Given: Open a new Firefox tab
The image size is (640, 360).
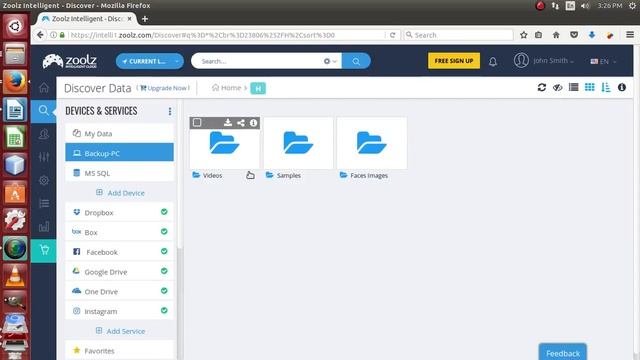Looking at the screenshot, I should (145, 19).
